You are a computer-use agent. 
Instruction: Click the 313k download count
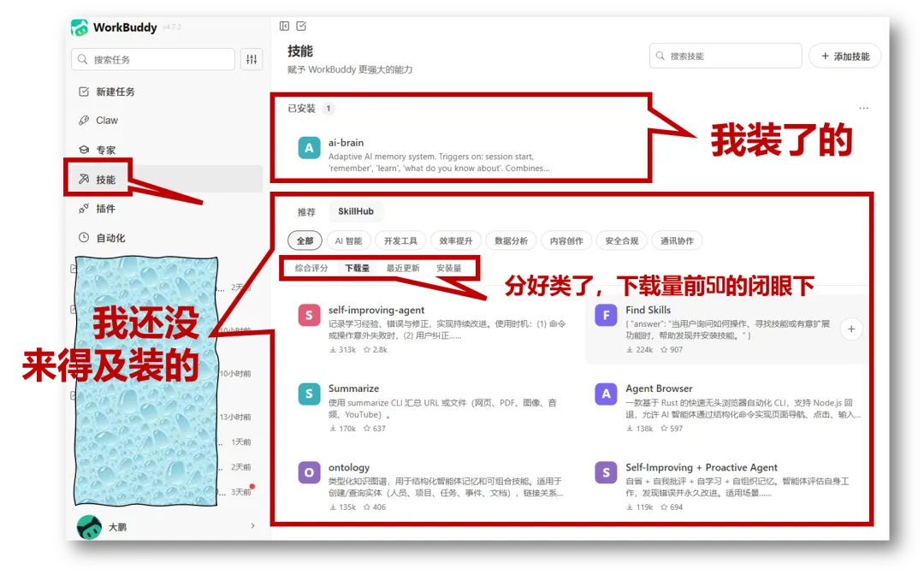(x=342, y=349)
